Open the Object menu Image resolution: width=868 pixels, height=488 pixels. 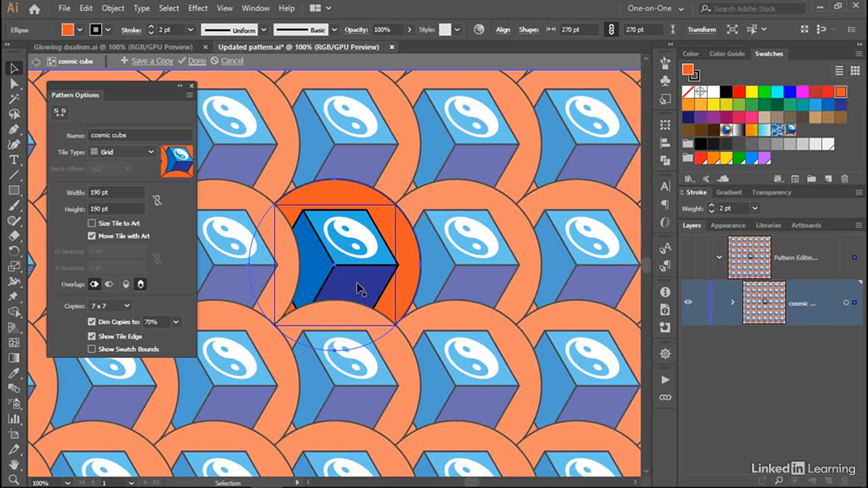[113, 8]
